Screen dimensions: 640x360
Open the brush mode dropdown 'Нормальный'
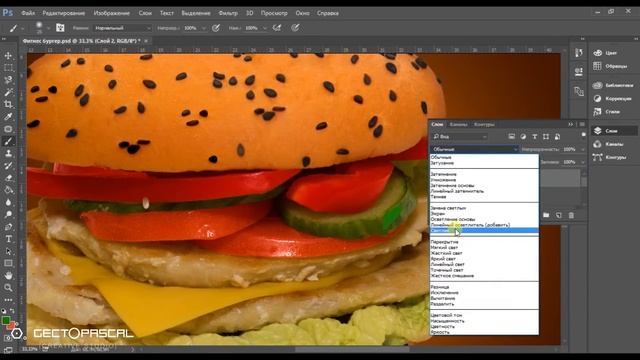pos(122,28)
